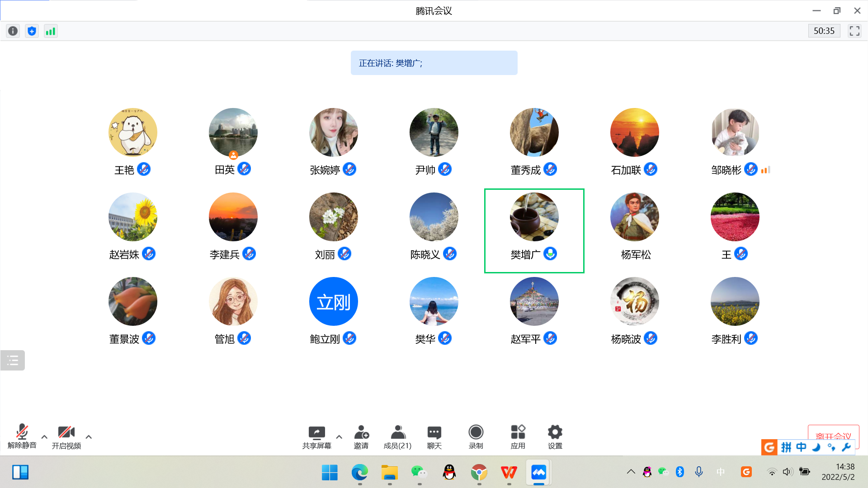Show hidden system tray icons
The height and width of the screenshot is (488, 868).
[631, 472]
